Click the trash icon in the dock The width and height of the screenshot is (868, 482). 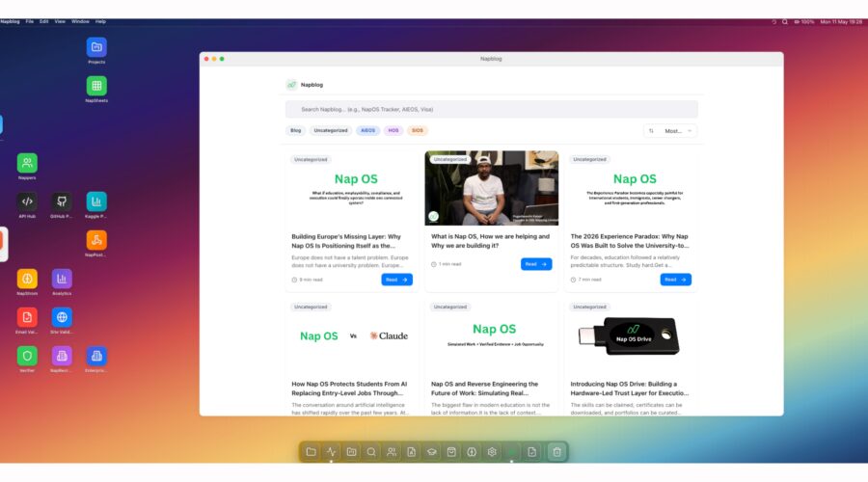(x=556, y=451)
